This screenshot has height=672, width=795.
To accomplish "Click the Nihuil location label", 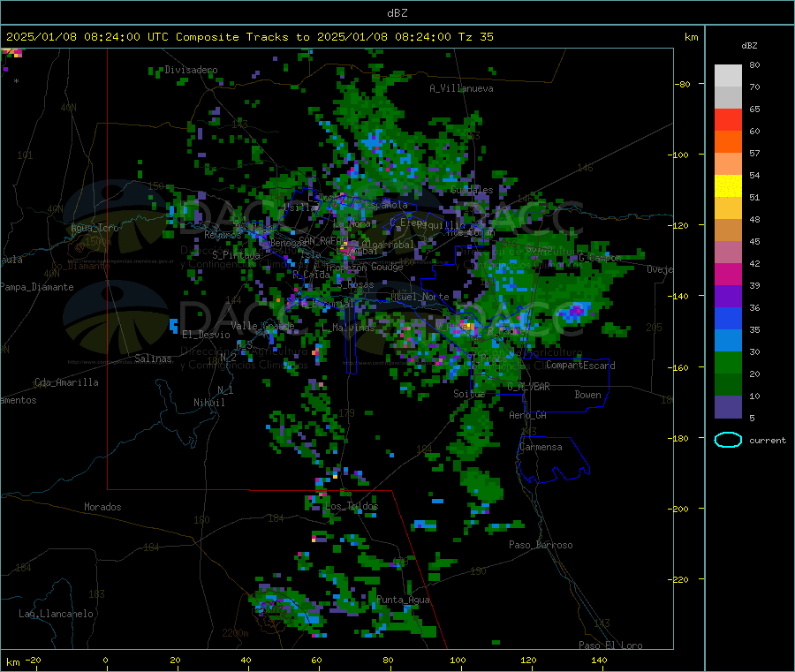I will pyautogui.click(x=208, y=403).
